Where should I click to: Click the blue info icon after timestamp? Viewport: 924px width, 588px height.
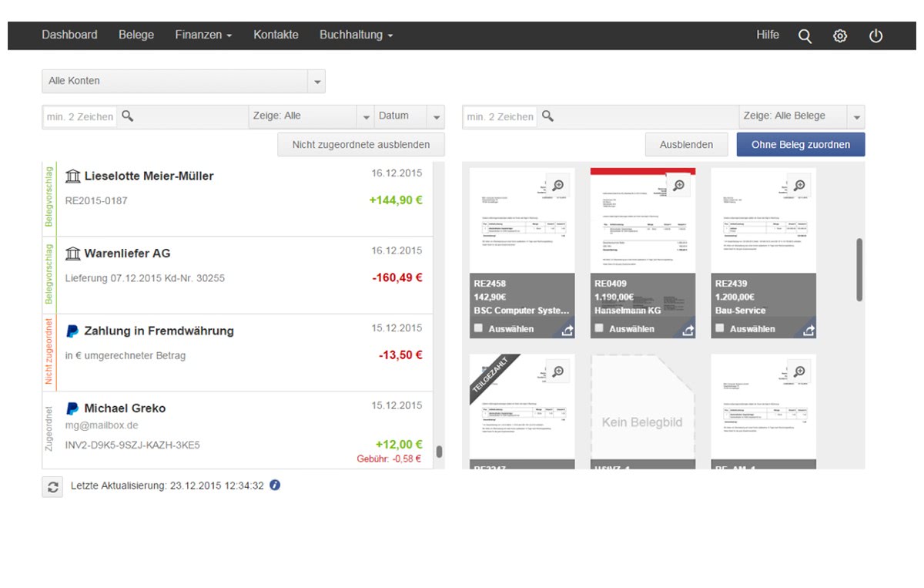pyautogui.click(x=275, y=486)
